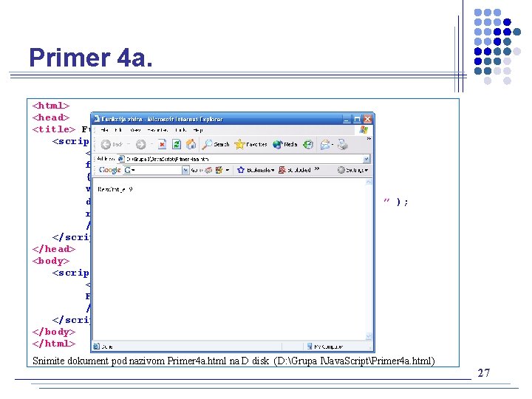Click the <body> opening tag text
The width and height of the screenshot is (532, 399).
(51, 261)
